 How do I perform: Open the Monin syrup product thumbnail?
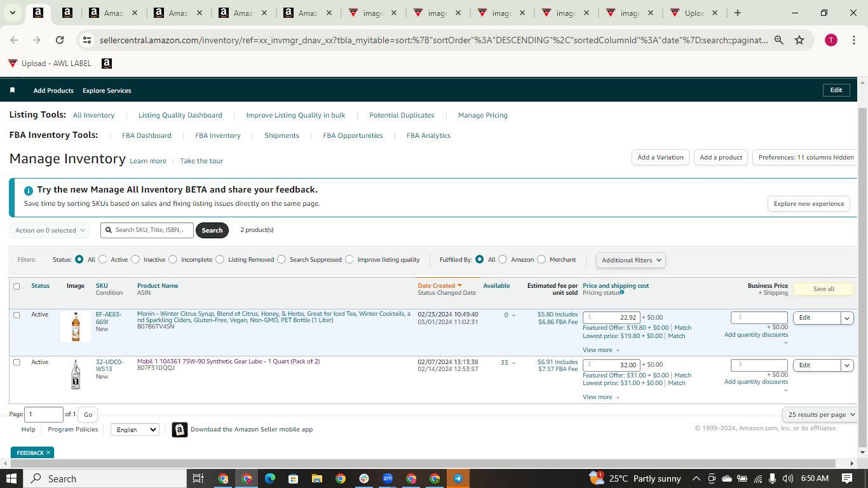[76, 327]
